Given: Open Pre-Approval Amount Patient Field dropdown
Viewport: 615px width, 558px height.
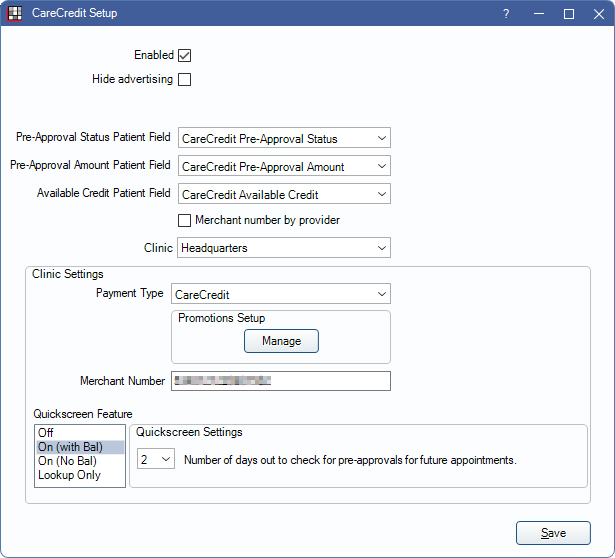Looking at the screenshot, I should (284, 166).
